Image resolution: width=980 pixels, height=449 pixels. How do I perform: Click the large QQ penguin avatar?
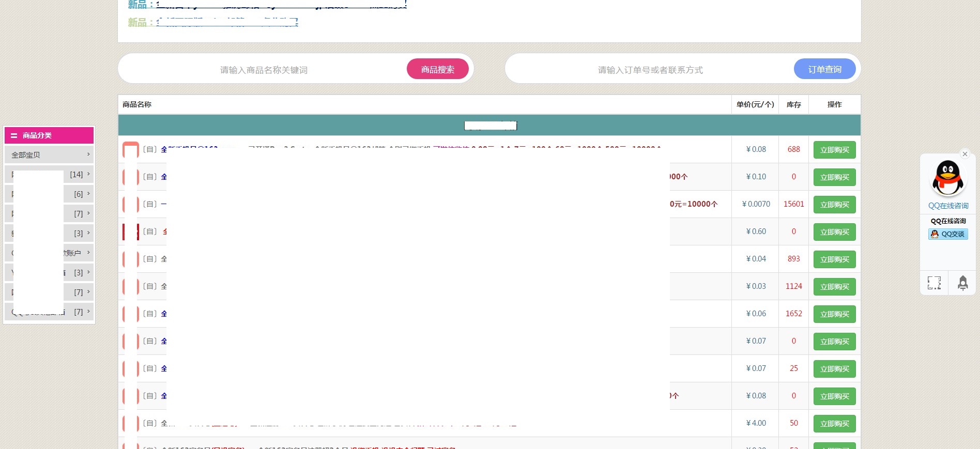click(x=948, y=178)
